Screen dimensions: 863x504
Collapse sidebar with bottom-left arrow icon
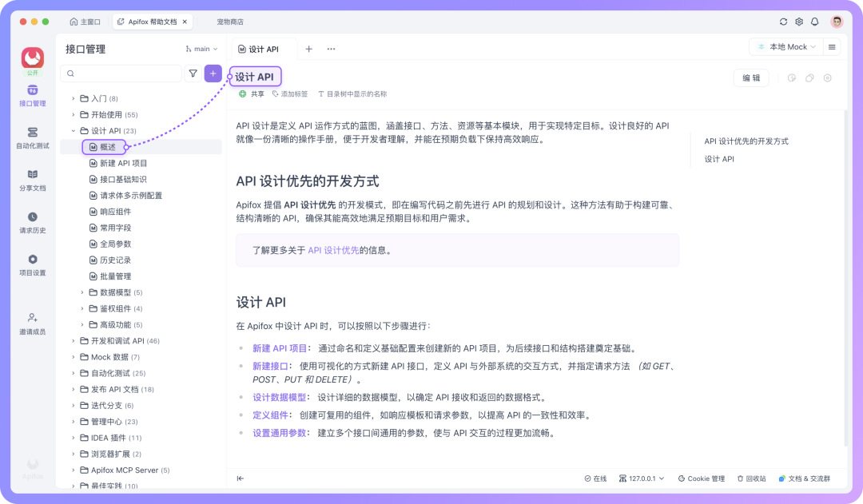pos(241,478)
